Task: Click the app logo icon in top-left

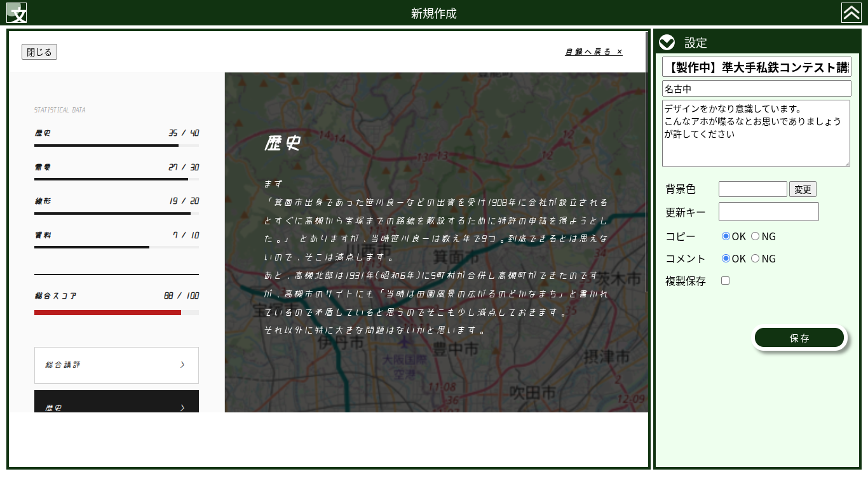Action: [x=17, y=13]
